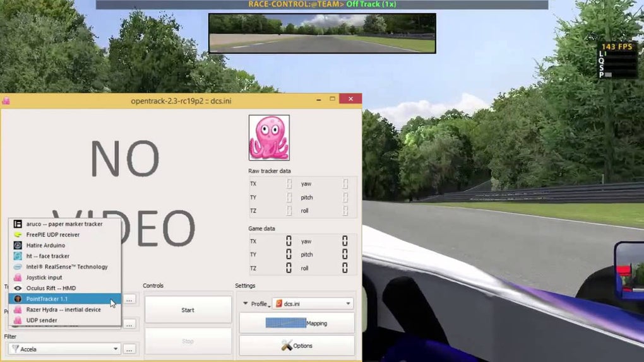
Task: Click the 143 FPS counter in game
Action: (x=616, y=47)
